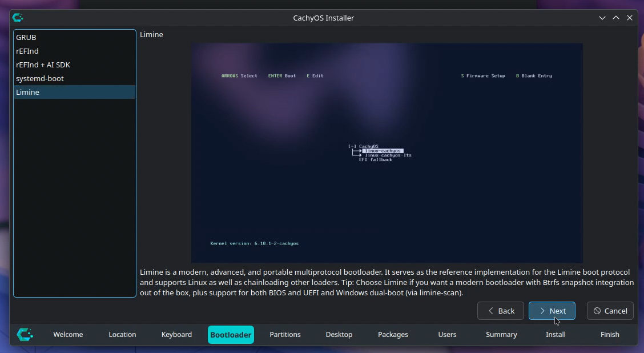Click the CachyOS Installer window title
The width and height of the screenshot is (644, 353).
point(323,18)
